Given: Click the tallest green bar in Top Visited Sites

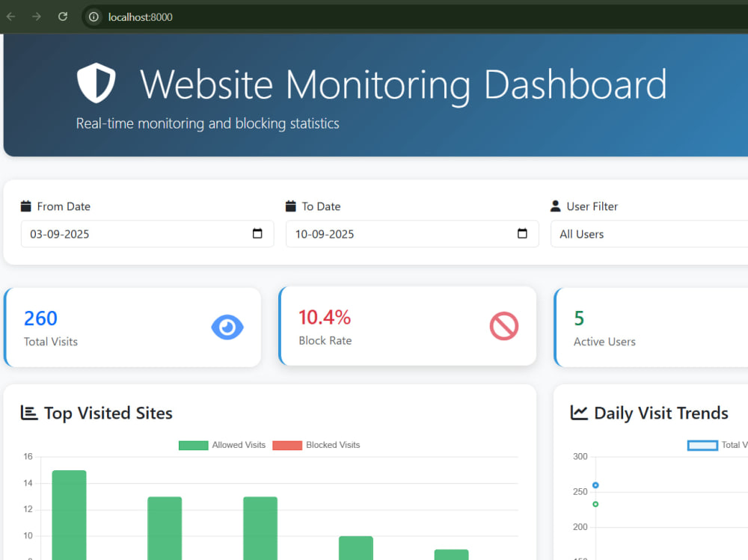Looking at the screenshot, I should click(x=69, y=514).
